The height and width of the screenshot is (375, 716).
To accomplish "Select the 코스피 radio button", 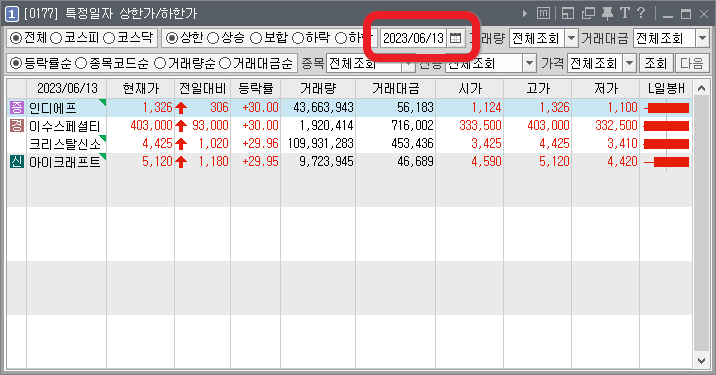I will pos(56,38).
